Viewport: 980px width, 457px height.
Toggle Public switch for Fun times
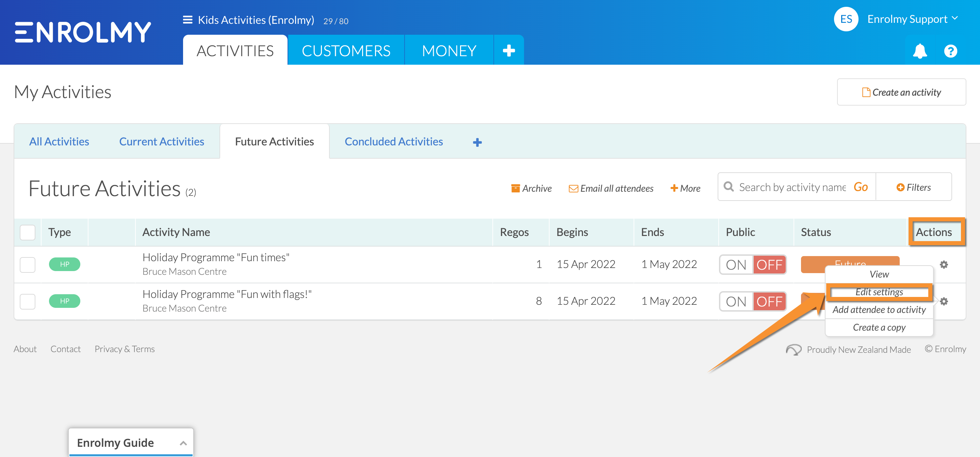click(x=752, y=265)
